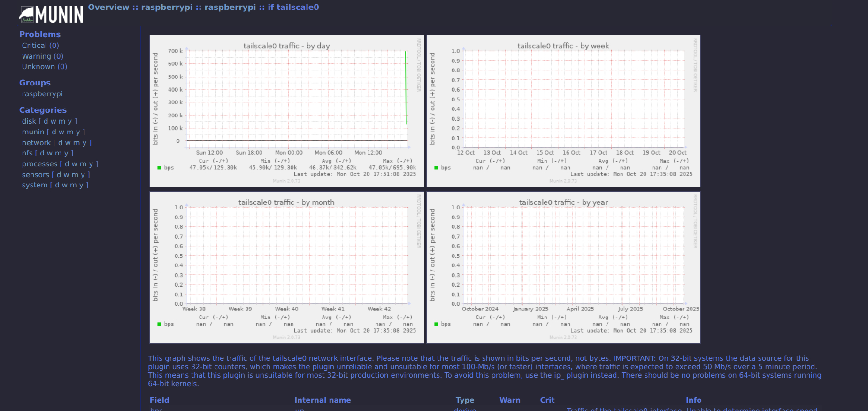The width and height of the screenshot is (868, 411).
Task: Click the Groups heading link
Action: [x=35, y=83]
